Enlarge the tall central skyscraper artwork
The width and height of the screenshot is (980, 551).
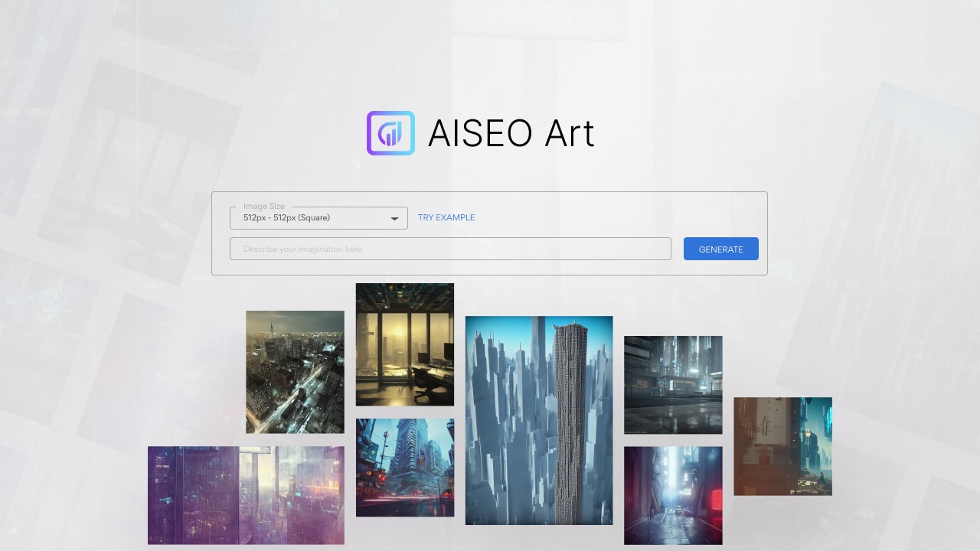pos(539,419)
